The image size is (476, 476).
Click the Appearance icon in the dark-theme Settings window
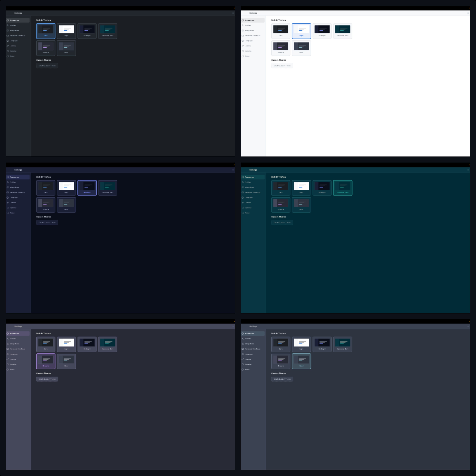8,20
